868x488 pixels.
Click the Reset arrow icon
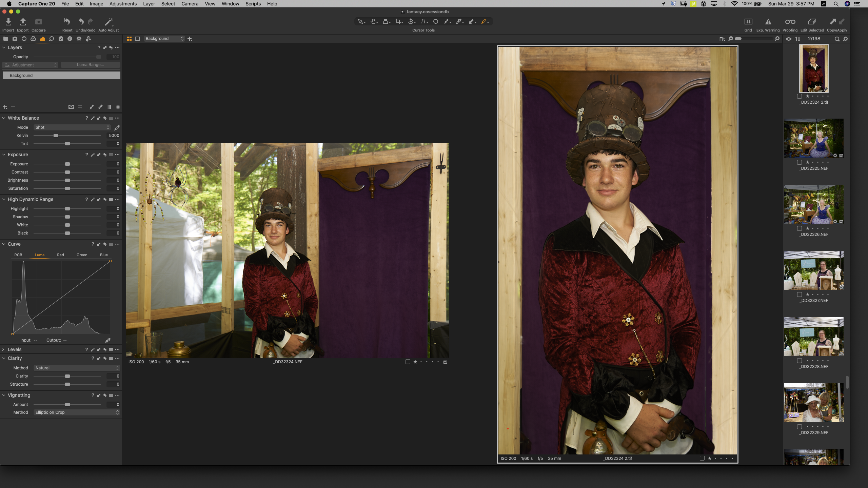[x=67, y=22]
